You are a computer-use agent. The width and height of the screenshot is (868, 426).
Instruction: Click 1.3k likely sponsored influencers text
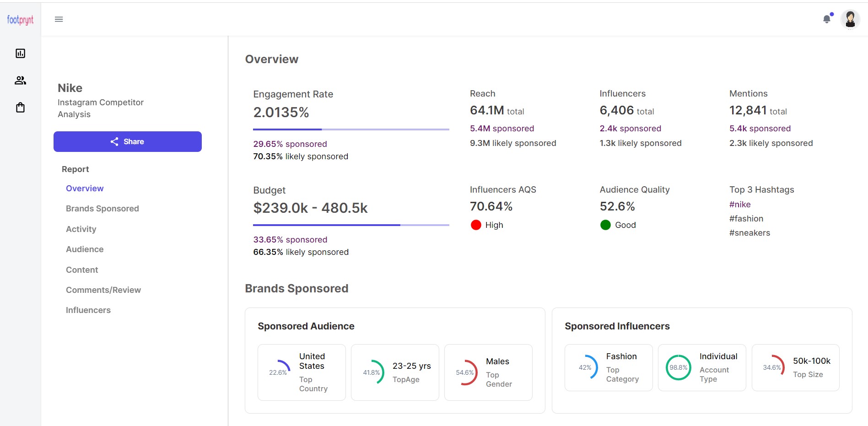[641, 143]
